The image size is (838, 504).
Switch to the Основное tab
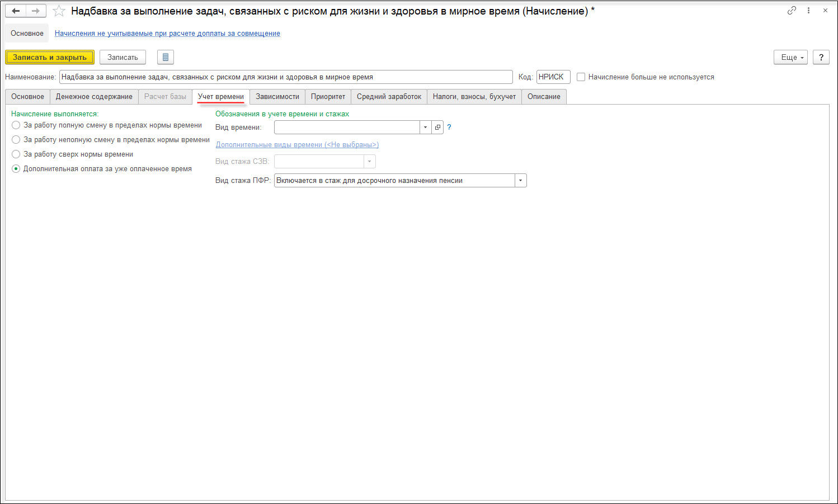pyautogui.click(x=27, y=97)
